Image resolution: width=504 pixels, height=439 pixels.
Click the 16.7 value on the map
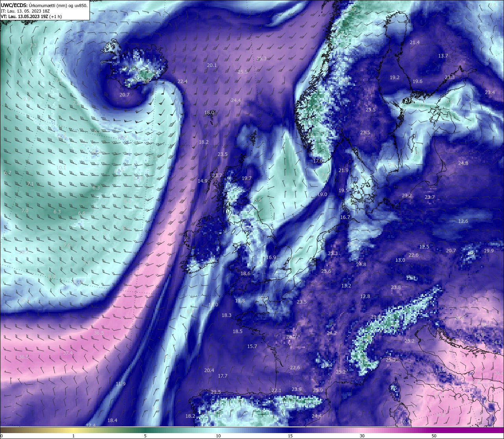pos(345,217)
